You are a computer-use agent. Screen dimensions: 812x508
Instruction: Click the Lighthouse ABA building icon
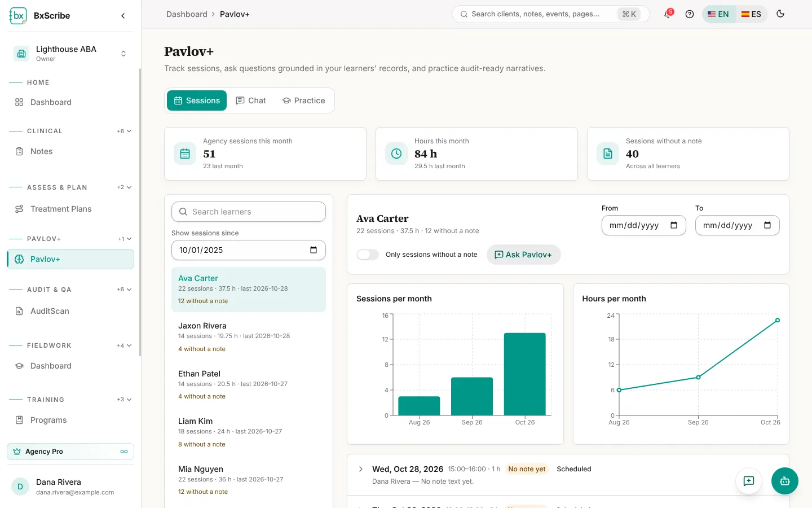(21, 54)
